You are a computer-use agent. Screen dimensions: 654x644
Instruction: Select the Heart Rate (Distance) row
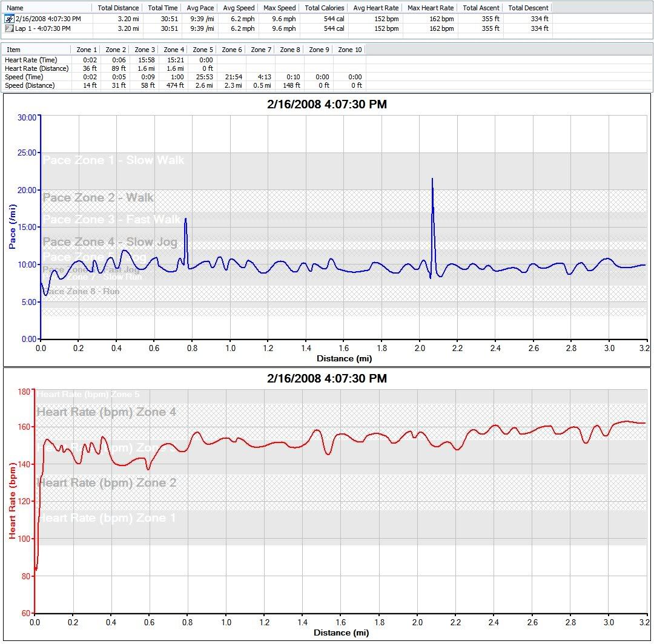tap(36, 68)
